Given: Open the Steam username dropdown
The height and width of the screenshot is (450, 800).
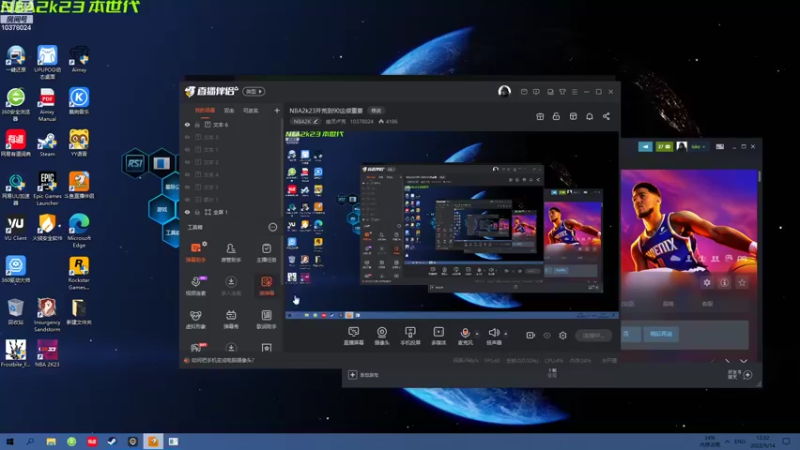Looking at the screenshot, I should [698, 146].
